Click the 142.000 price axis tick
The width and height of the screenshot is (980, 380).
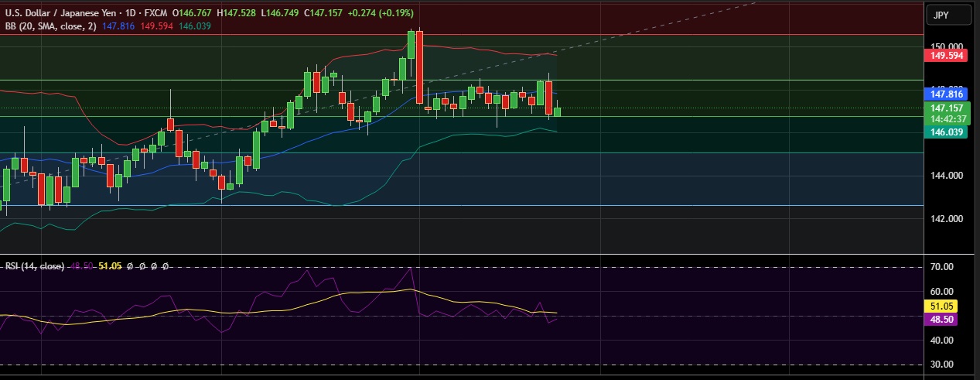[945, 218]
